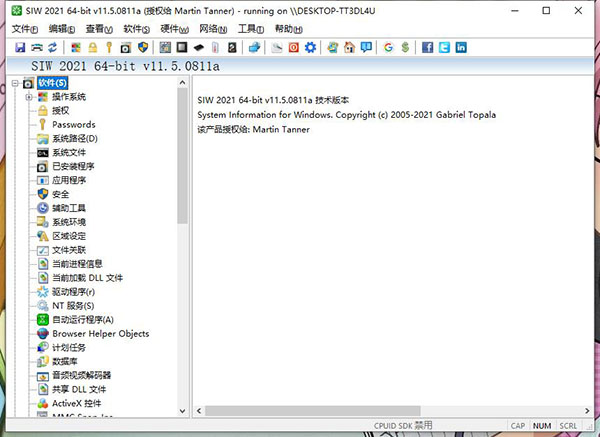Select 已安装程序 in the tree
This screenshot has height=437, width=600.
[x=73, y=166]
